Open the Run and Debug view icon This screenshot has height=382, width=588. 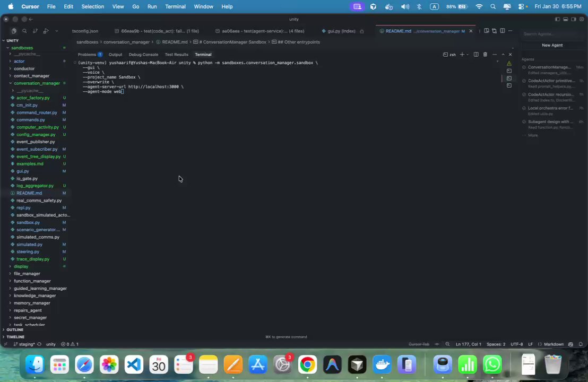(46, 31)
